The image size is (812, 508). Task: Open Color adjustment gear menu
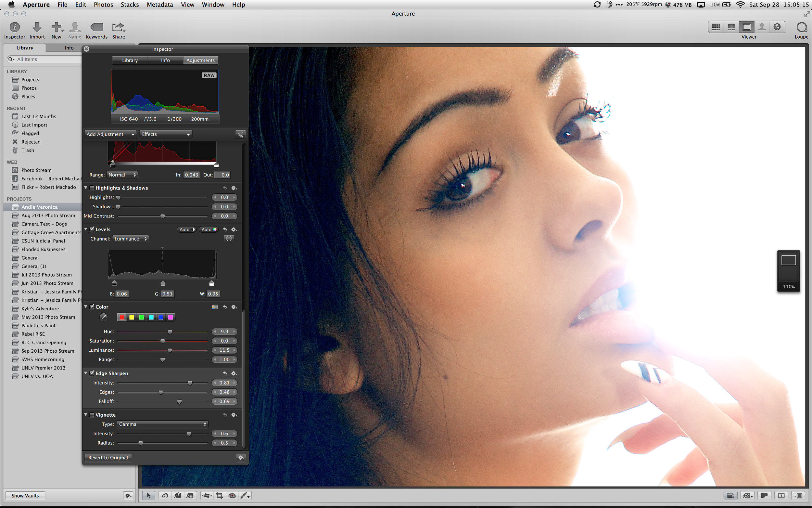(x=234, y=307)
